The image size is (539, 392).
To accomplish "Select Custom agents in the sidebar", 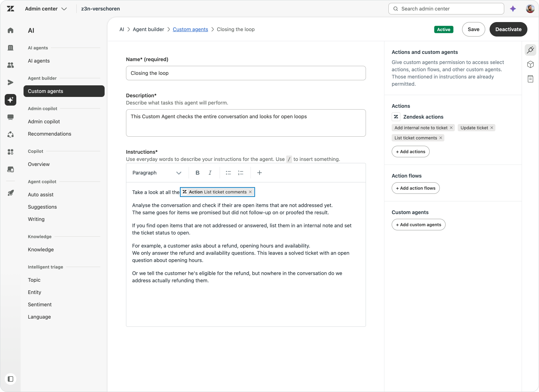I will pos(64,91).
